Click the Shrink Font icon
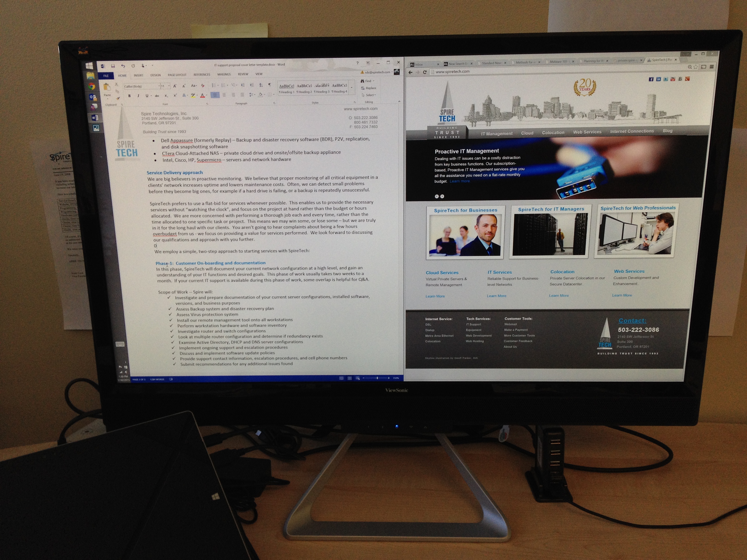Viewport: 747px width, 560px height. click(x=184, y=86)
